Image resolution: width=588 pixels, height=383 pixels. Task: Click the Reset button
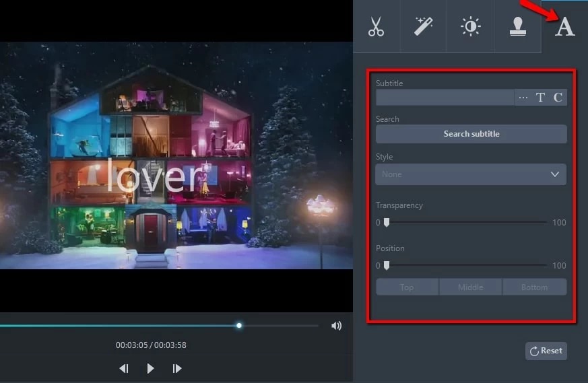[x=546, y=351]
